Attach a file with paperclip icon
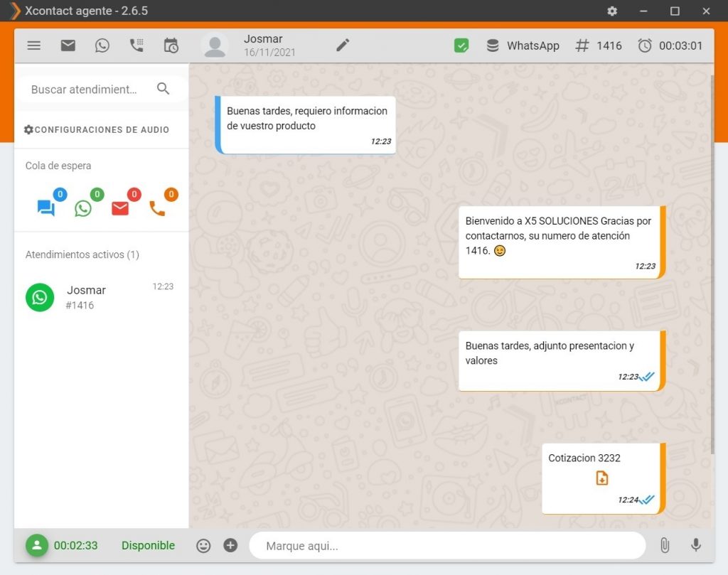Viewport: 728px width, 575px height. [x=665, y=545]
